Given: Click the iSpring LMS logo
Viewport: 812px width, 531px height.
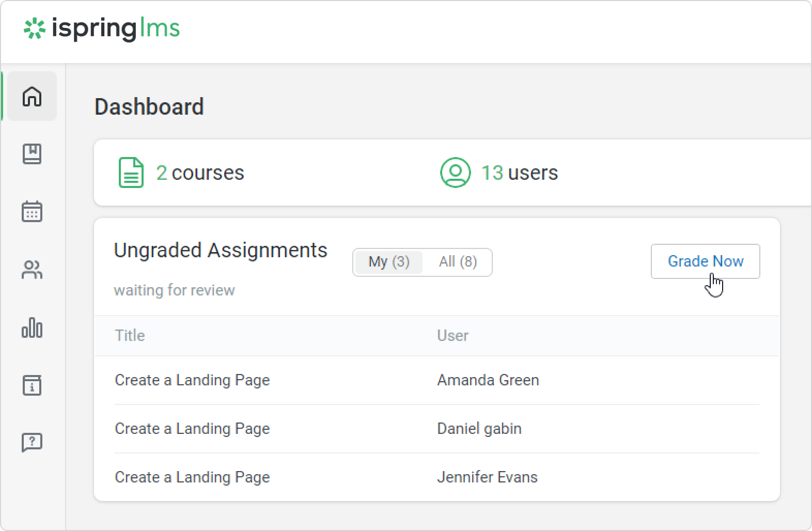Looking at the screenshot, I should point(102,29).
